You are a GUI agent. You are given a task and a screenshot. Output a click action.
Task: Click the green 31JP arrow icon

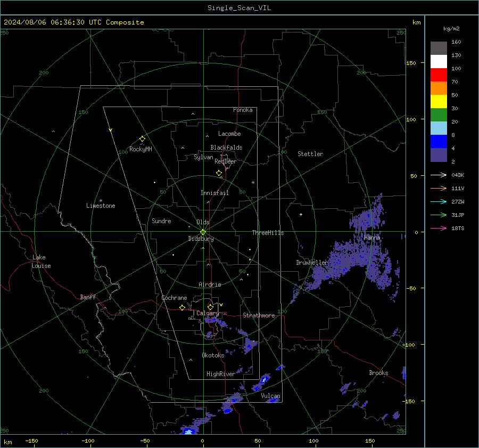tap(439, 215)
